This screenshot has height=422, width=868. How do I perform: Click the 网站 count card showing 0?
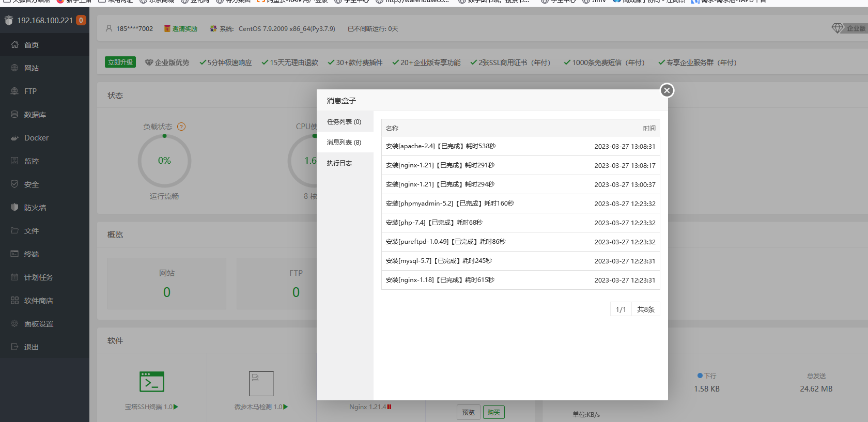(x=167, y=284)
